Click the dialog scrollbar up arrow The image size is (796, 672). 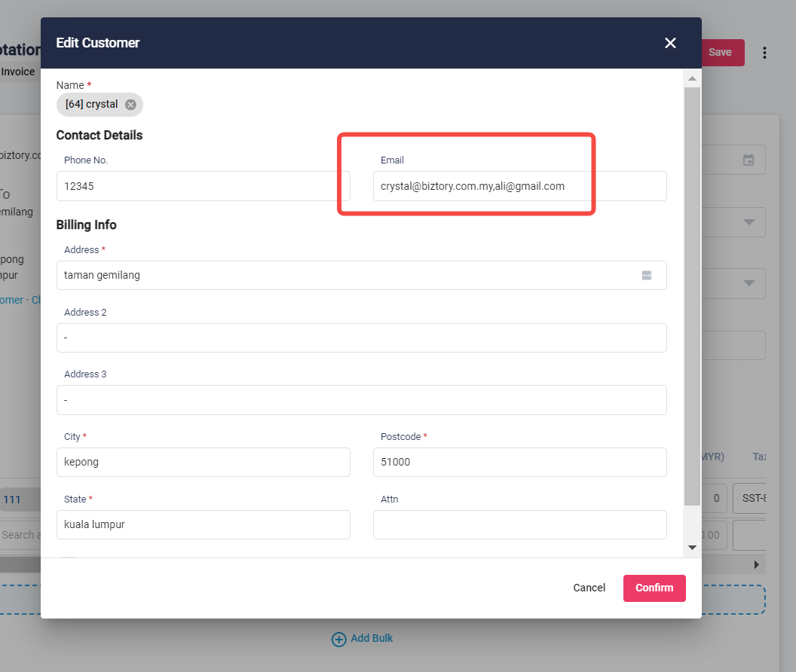click(692, 78)
